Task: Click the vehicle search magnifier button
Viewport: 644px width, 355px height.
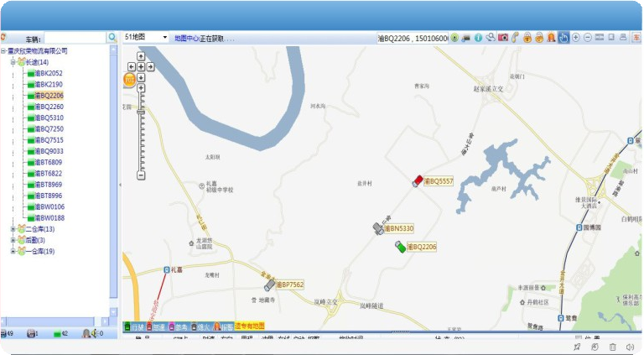Action: [112, 38]
